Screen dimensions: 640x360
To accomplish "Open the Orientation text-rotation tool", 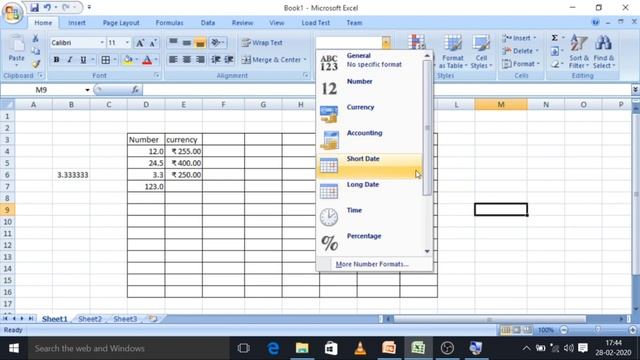I will tap(216, 42).
